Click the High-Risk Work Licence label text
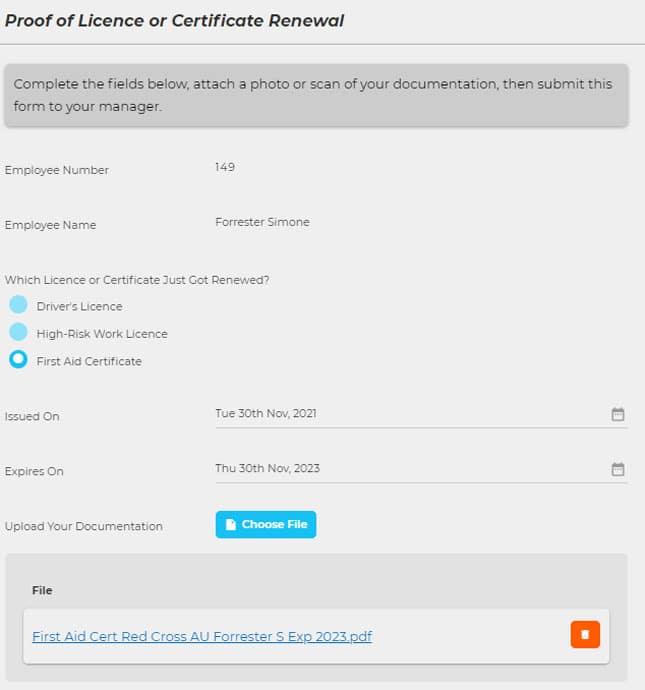The image size is (645, 690). tap(102, 334)
